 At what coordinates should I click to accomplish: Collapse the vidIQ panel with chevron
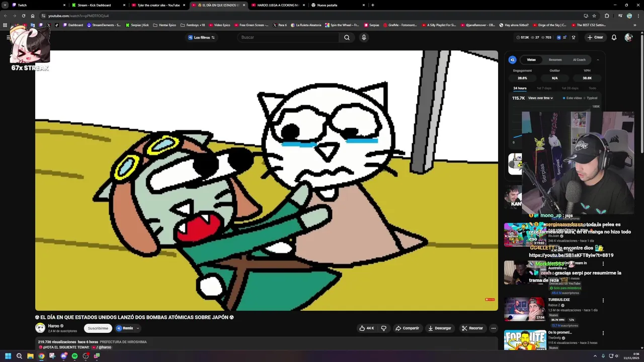(x=598, y=60)
